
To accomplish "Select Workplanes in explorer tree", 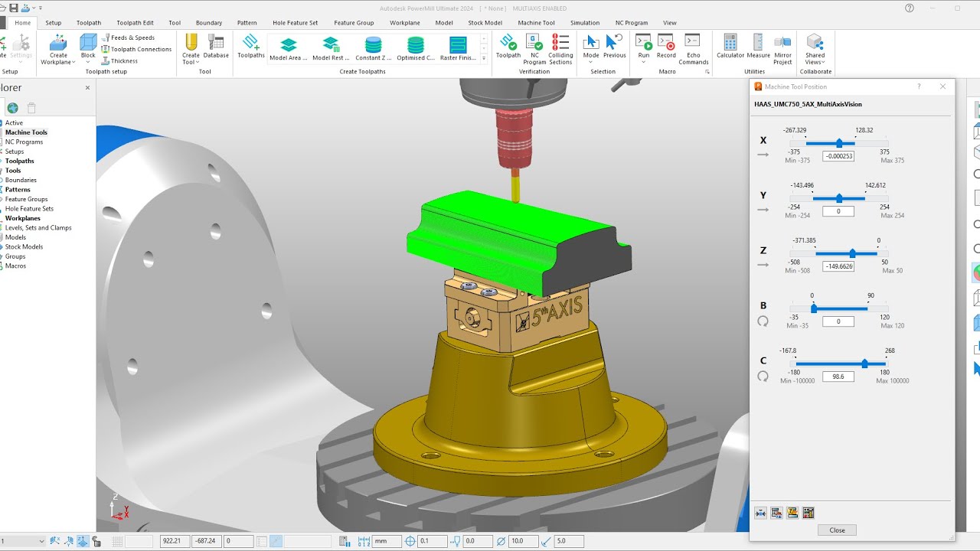I will click(x=21, y=218).
